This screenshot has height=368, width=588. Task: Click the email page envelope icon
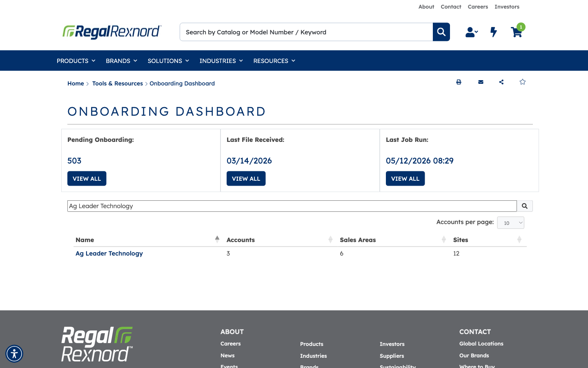481,82
